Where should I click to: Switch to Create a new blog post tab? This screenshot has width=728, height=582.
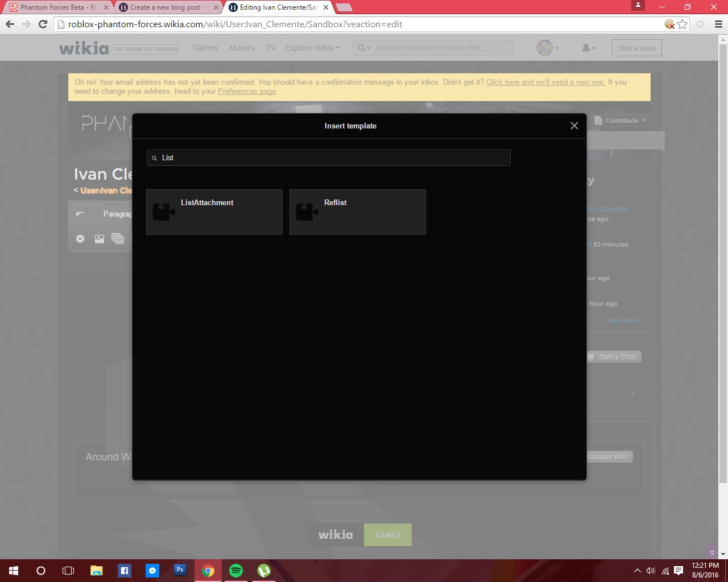(x=168, y=7)
